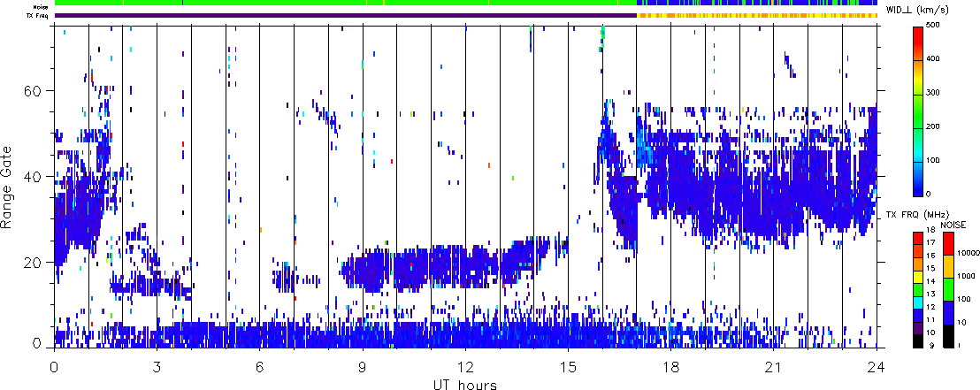
Task: Click the '14' label in TX FRQ legend
Action: point(930,282)
